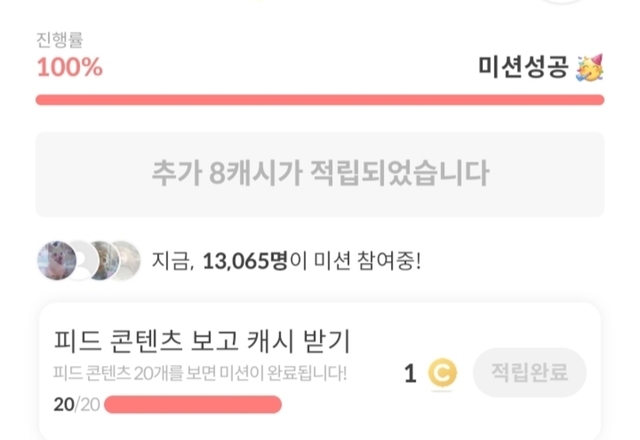Click the top mission progress bar
The height and width of the screenshot is (440, 640).
click(320, 100)
